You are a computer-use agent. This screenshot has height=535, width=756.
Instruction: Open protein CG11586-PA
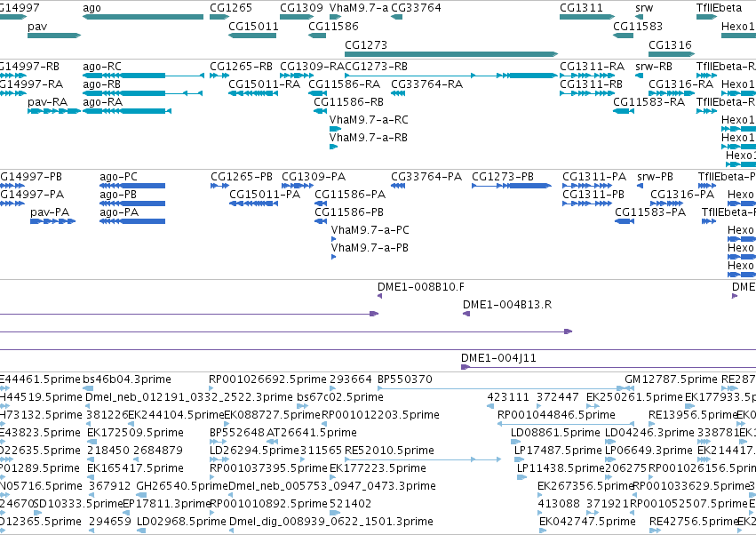click(350, 195)
